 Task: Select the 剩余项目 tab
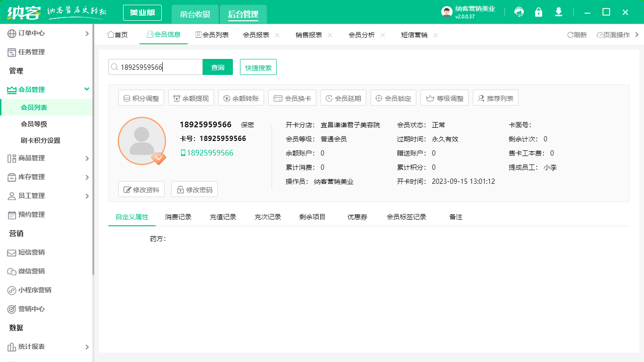pyautogui.click(x=313, y=217)
